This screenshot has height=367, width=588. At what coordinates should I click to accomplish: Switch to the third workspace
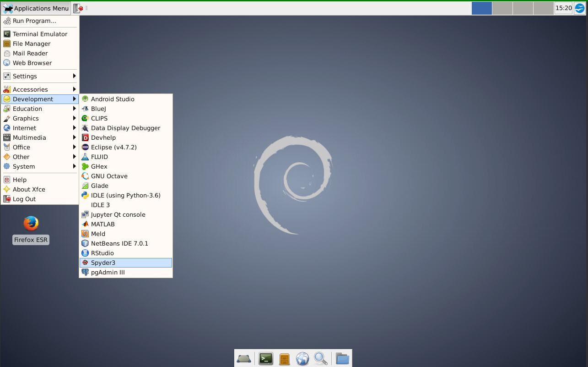523,8
